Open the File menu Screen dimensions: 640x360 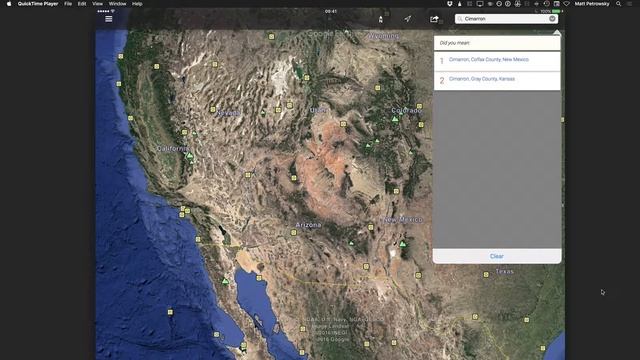pyautogui.click(x=68, y=4)
